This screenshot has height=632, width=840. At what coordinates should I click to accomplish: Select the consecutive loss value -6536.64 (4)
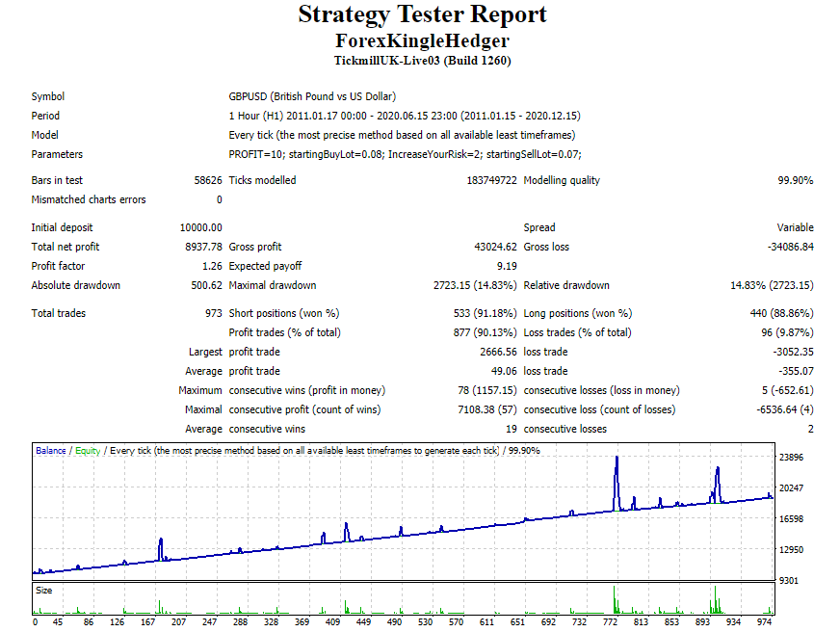click(785, 409)
